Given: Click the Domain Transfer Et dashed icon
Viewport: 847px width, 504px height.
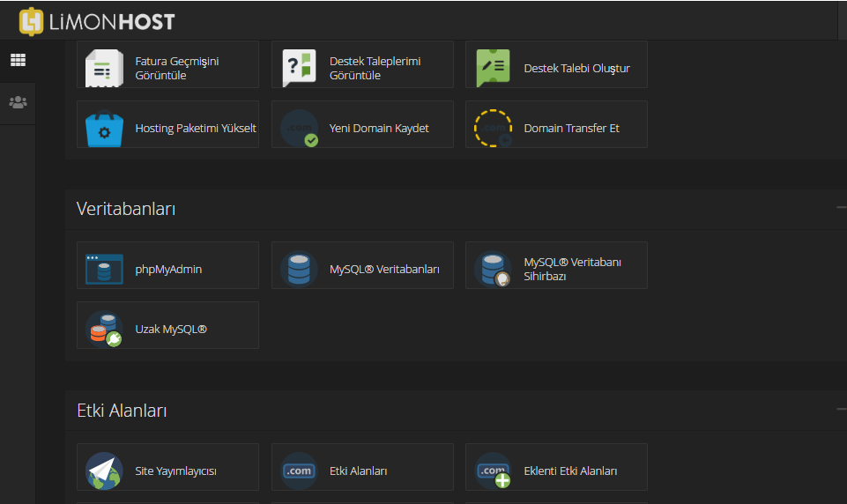Looking at the screenshot, I should [x=494, y=128].
